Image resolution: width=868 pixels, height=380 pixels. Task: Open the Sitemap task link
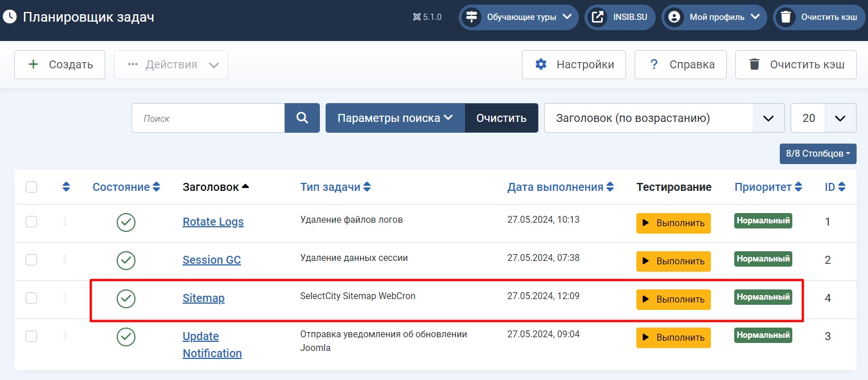point(203,298)
